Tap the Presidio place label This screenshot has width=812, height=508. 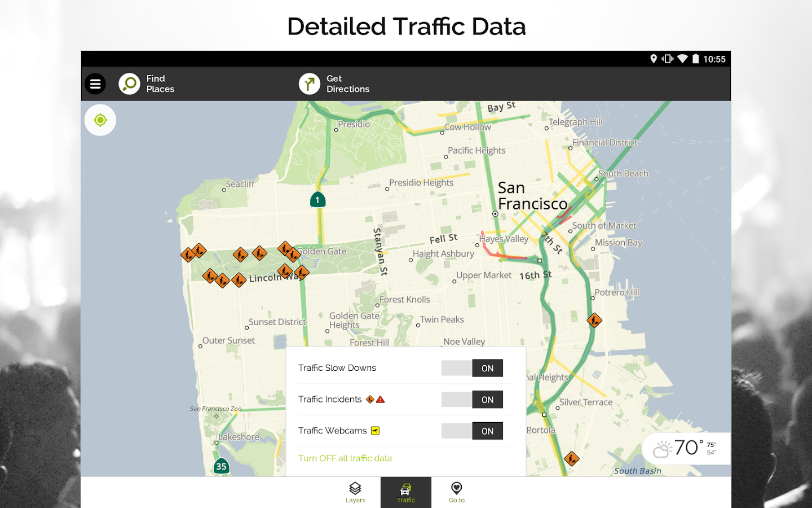tap(354, 124)
